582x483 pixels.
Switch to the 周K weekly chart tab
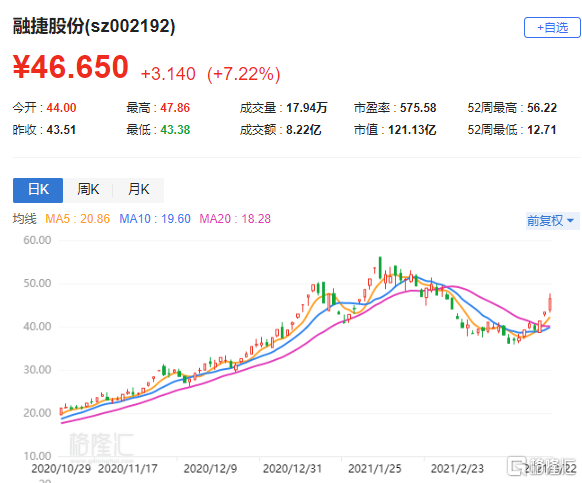pyautogui.click(x=88, y=190)
